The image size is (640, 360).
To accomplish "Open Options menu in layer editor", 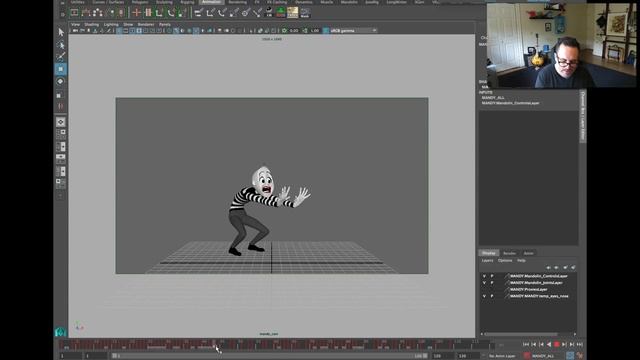I will coord(505,260).
